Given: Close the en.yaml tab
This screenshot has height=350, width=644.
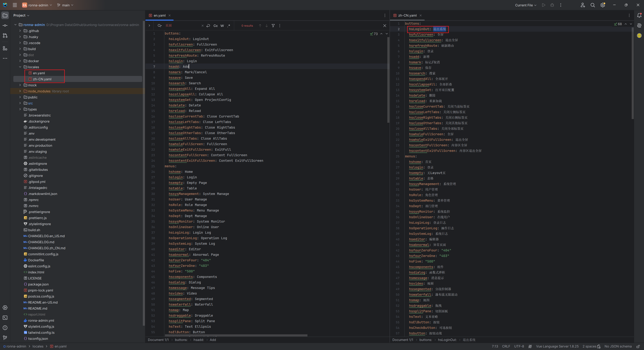Looking at the screenshot, I should (x=170, y=15).
